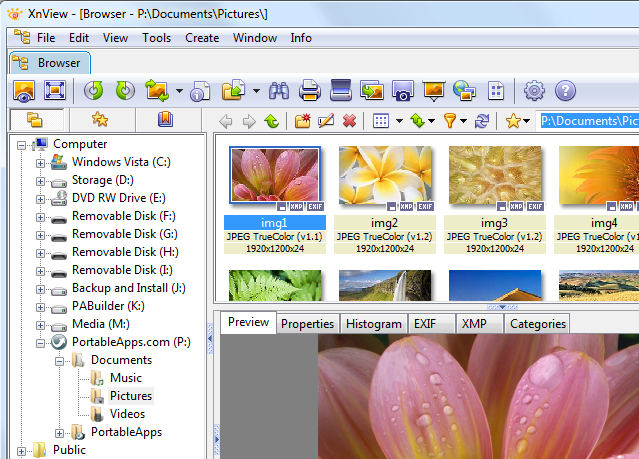Image resolution: width=639 pixels, height=459 pixels.
Task: Click the Rename pencil icon
Action: (326, 121)
